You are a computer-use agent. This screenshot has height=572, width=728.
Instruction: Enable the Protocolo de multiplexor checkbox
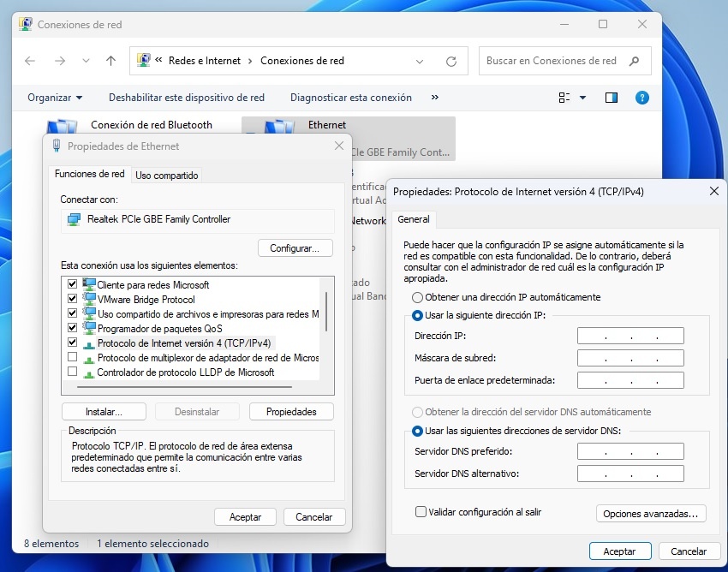[x=73, y=356]
